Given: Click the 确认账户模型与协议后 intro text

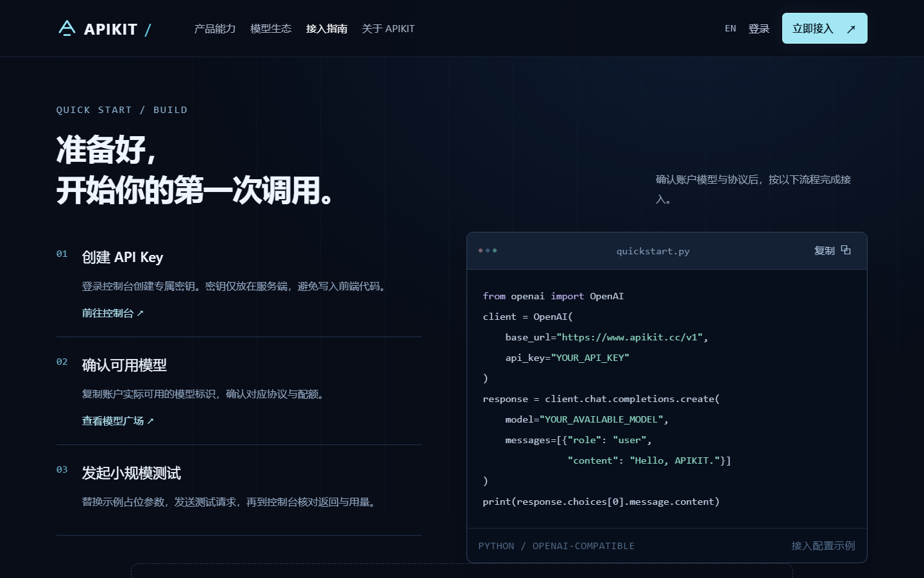Looking at the screenshot, I should click(x=753, y=189).
